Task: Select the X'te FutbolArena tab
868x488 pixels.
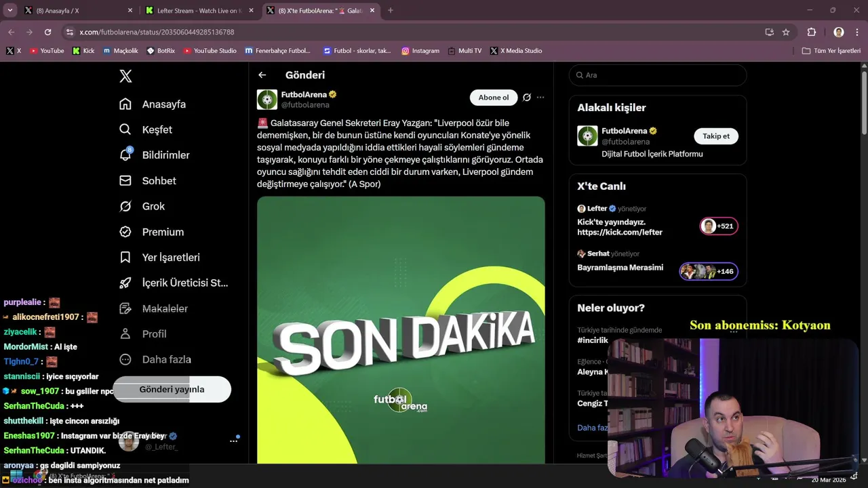Action: (x=321, y=11)
